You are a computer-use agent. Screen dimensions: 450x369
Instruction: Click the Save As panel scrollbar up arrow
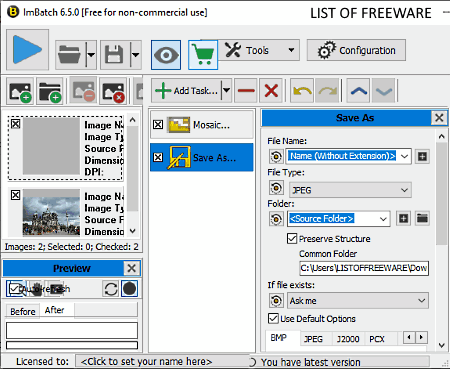442,136
